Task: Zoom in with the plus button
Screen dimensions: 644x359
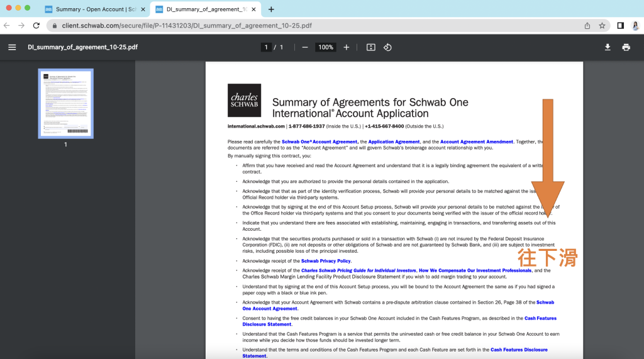Action: 347,47
